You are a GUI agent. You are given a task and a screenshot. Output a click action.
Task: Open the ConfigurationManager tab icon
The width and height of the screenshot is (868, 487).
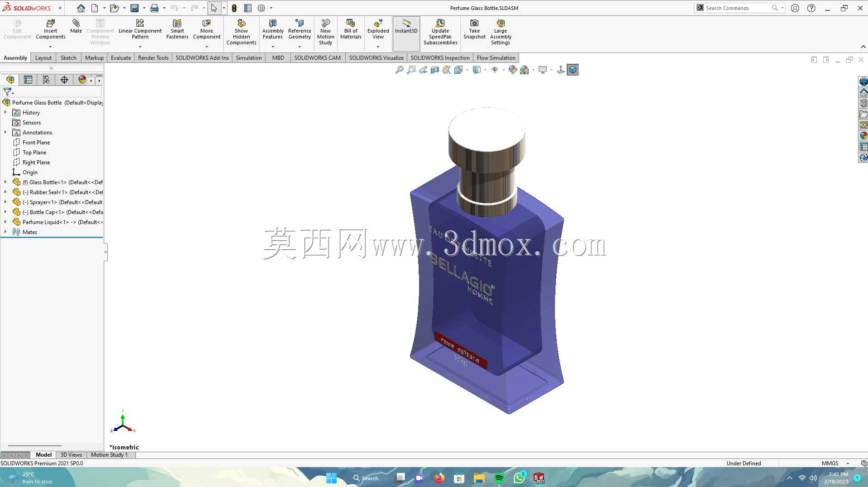pyautogui.click(x=46, y=80)
